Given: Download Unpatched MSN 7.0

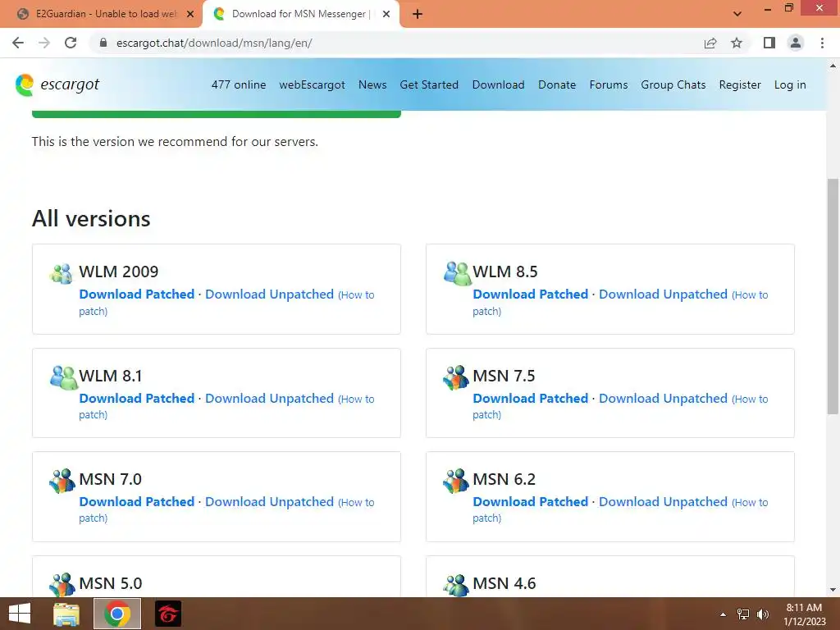Looking at the screenshot, I should [269, 501].
